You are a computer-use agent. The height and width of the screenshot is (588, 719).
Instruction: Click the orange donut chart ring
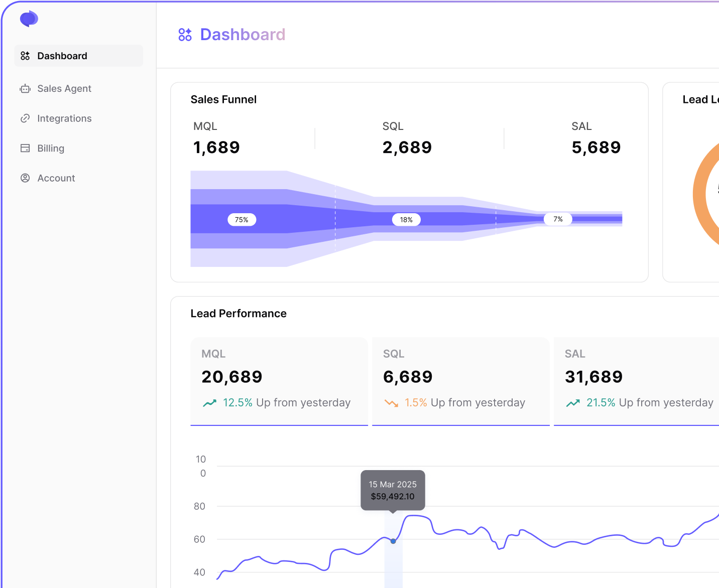click(700, 194)
